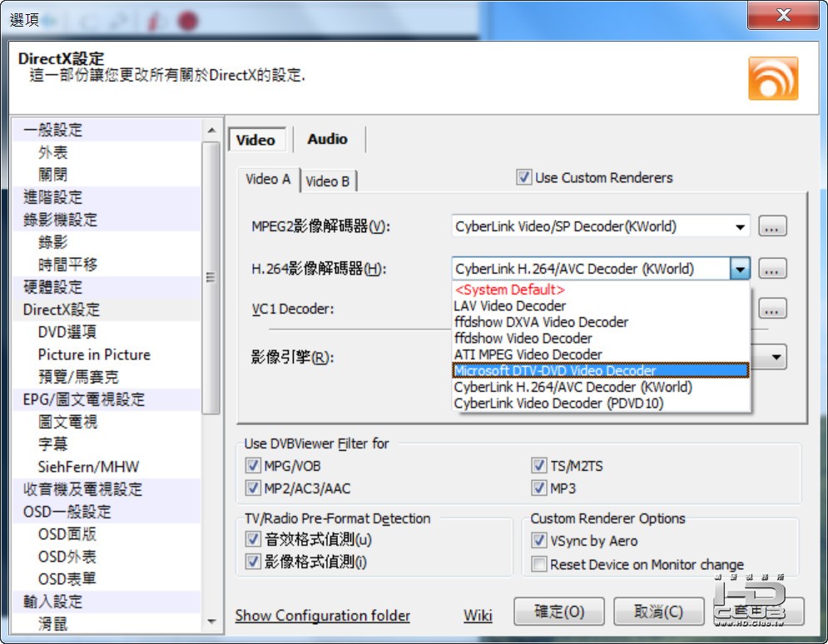The width and height of the screenshot is (828, 644).
Task: Toggle Use Custom Renderers checkbox
Action: 523,177
